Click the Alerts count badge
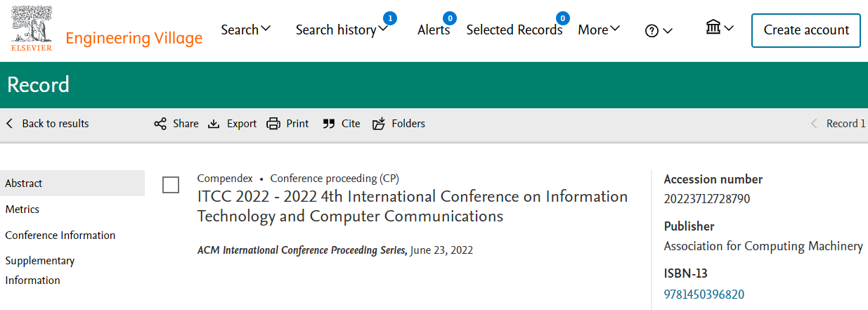 (x=449, y=18)
